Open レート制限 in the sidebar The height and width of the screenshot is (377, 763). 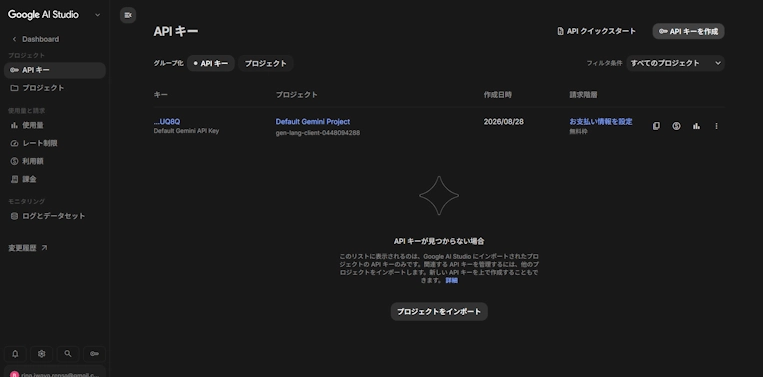54,144
